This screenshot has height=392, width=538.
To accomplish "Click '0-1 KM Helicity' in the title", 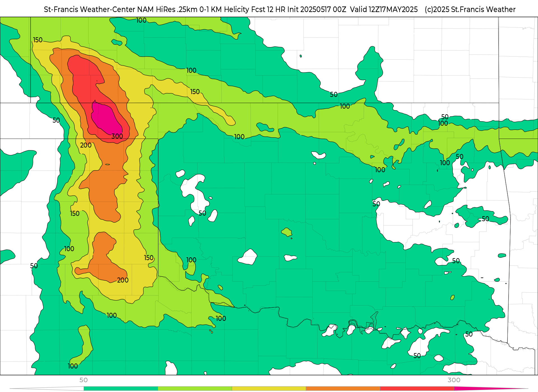I will tap(224, 10).
